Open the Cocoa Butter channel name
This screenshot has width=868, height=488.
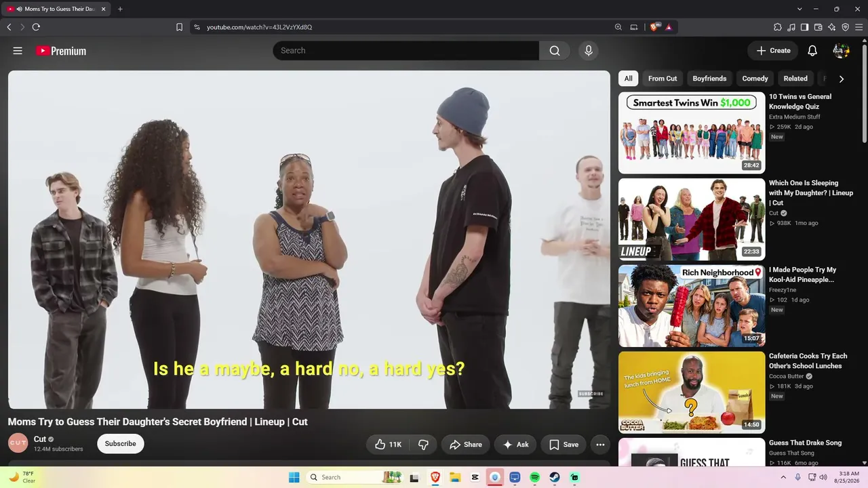pos(787,376)
